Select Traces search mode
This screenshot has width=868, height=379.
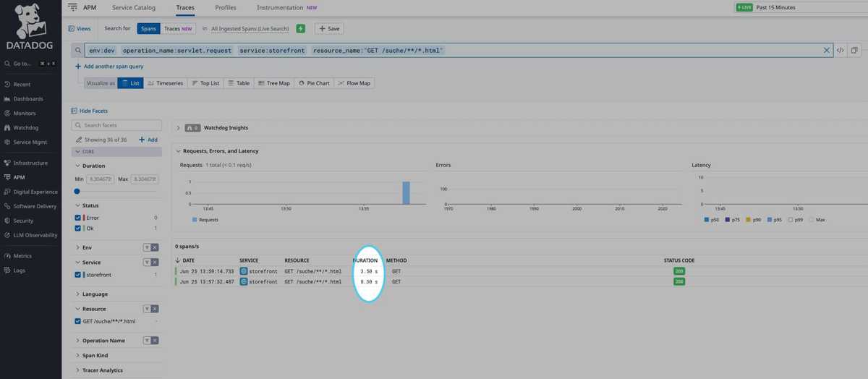click(178, 28)
